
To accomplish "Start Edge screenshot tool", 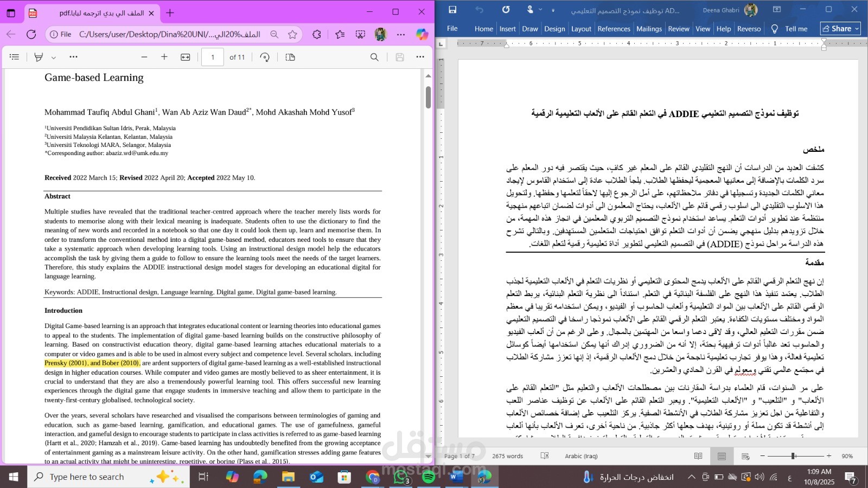I will (x=360, y=34).
